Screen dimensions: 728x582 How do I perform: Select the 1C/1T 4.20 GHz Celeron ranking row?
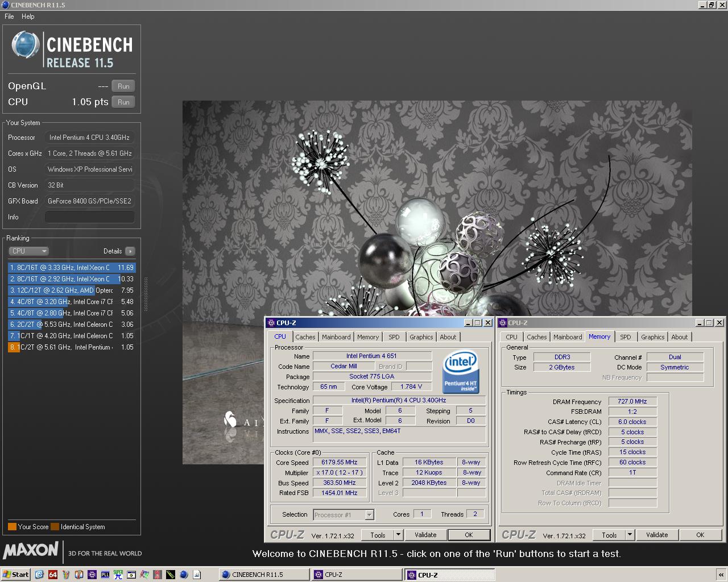(x=72, y=336)
